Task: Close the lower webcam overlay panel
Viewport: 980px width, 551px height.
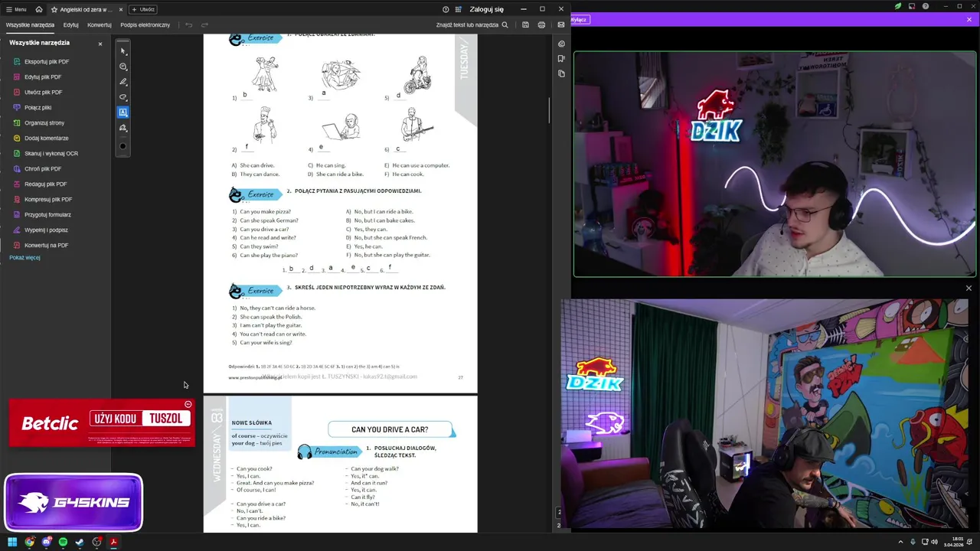Action: [969, 289]
